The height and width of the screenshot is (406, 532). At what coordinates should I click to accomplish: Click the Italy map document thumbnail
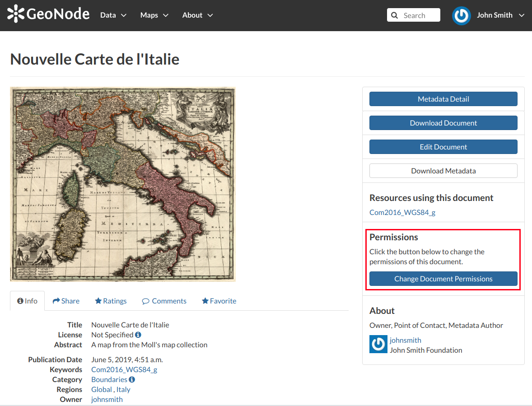(123, 184)
